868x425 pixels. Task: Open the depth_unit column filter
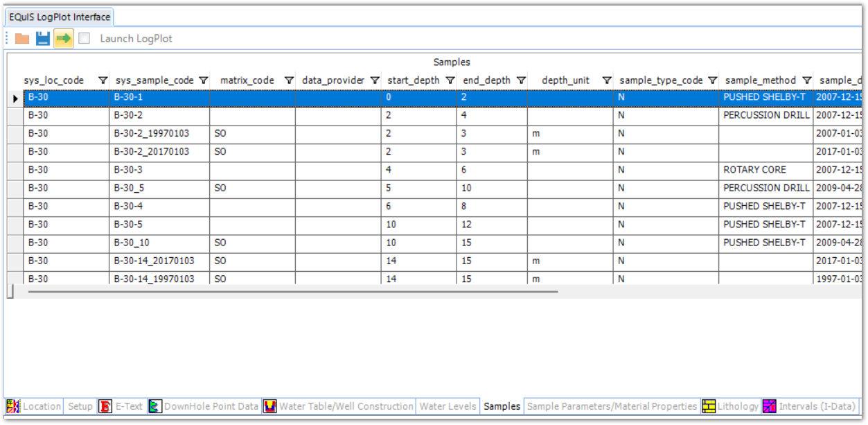tap(606, 80)
